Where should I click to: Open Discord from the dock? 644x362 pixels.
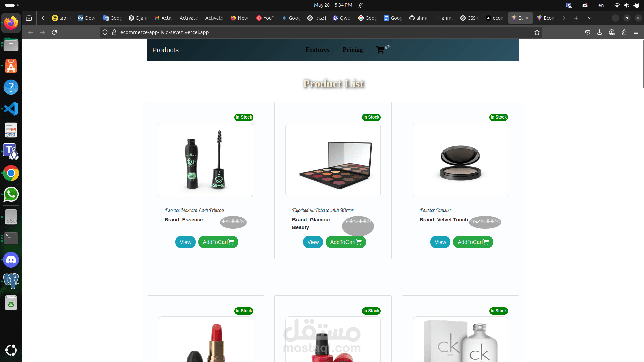(x=11, y=260)
